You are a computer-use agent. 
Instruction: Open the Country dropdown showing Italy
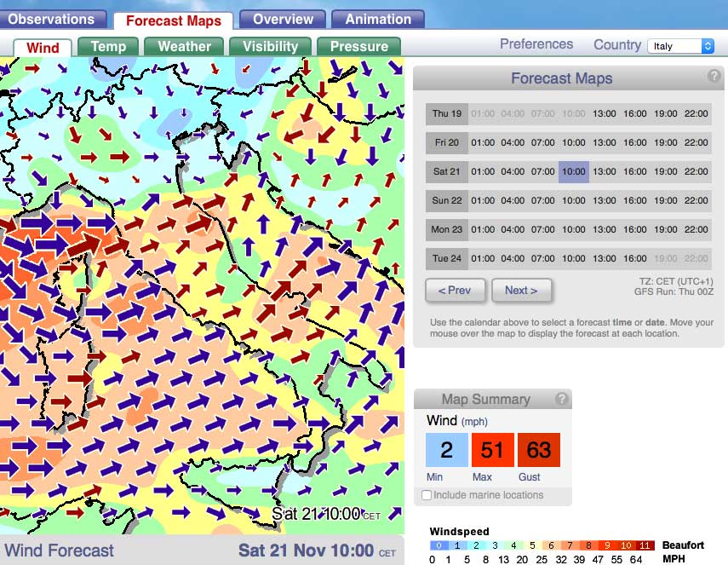pyautogui.click(x=680, y=46)
